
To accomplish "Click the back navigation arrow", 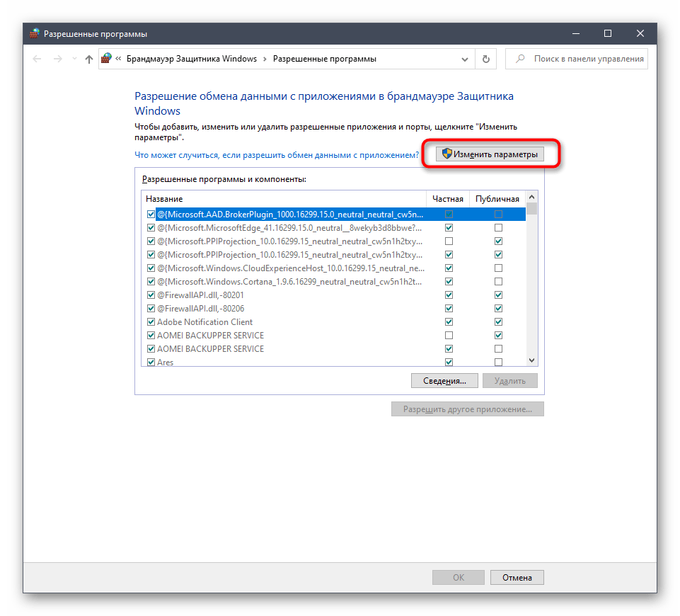I will pyautogui.click(x=38, y=59).
